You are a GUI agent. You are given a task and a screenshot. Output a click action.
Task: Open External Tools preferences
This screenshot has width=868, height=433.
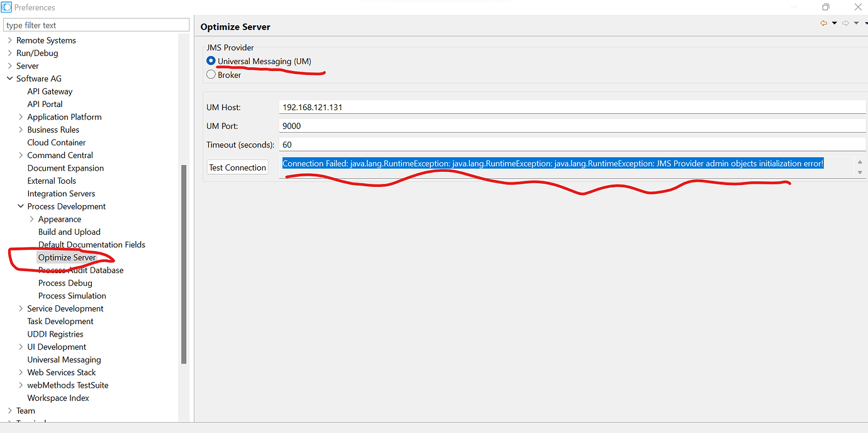coord(52,181)
